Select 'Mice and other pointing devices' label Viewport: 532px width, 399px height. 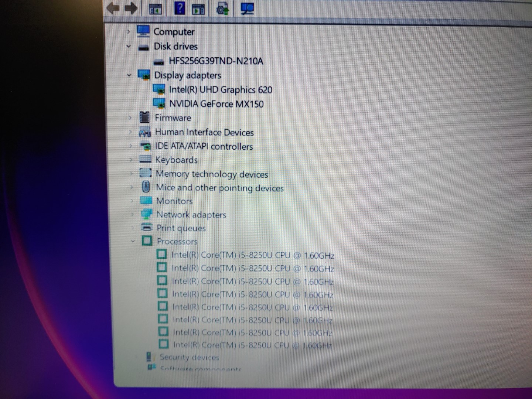pyautogui.click(x=220, y=188)
